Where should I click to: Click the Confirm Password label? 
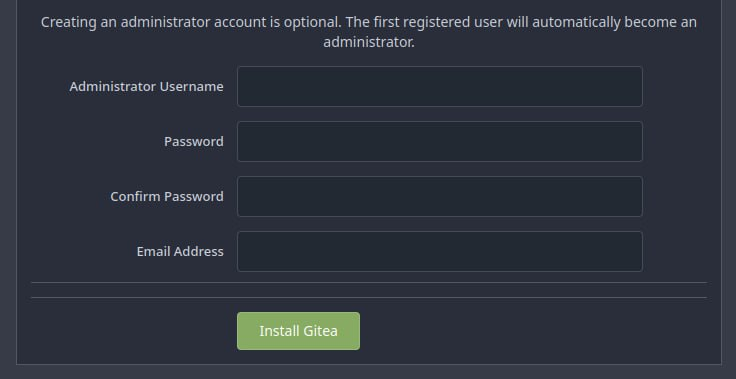[167, 196]
